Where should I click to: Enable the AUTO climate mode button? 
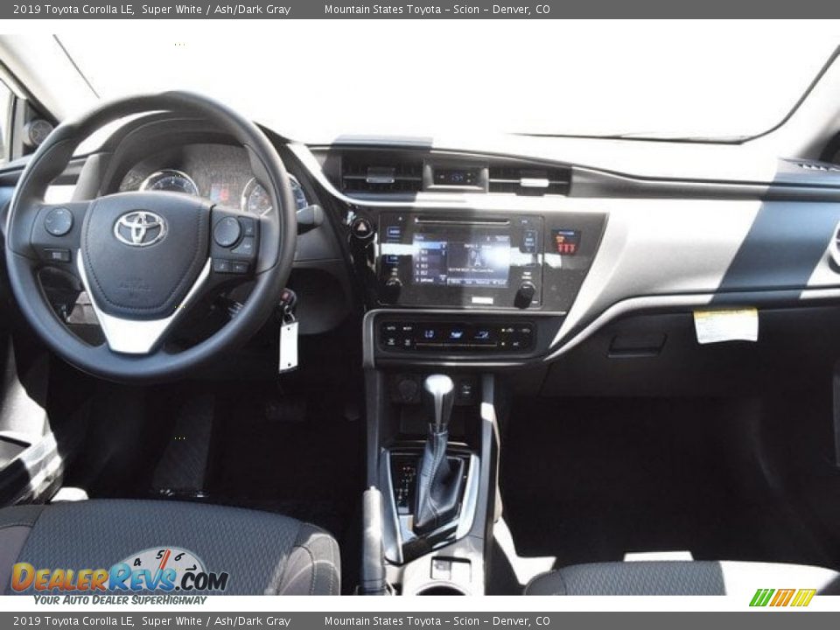[390, 326]
